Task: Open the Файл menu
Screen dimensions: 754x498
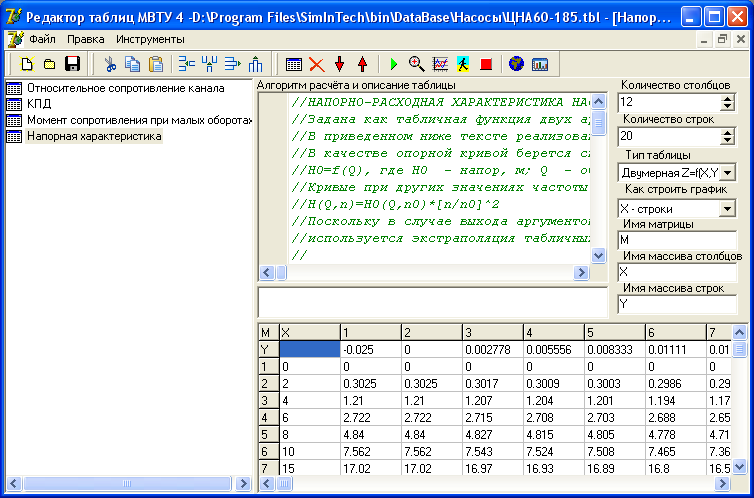Action: (42, 39)
